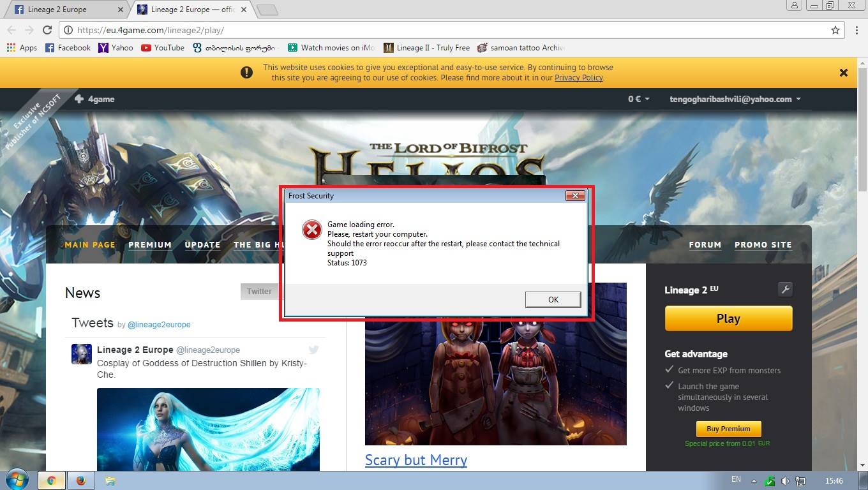
Task: Click the Shillen cosplay tweet text
Action: tap(202, 369)
